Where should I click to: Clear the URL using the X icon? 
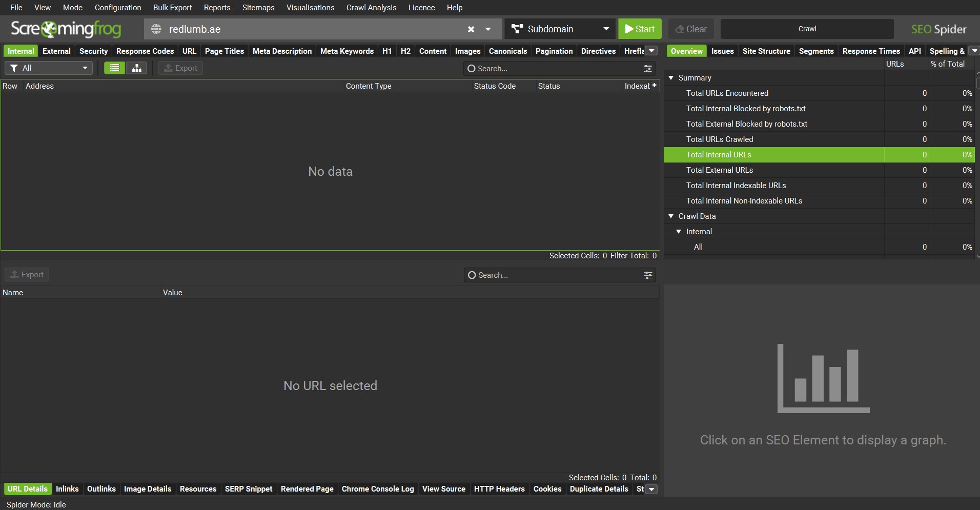471,29
